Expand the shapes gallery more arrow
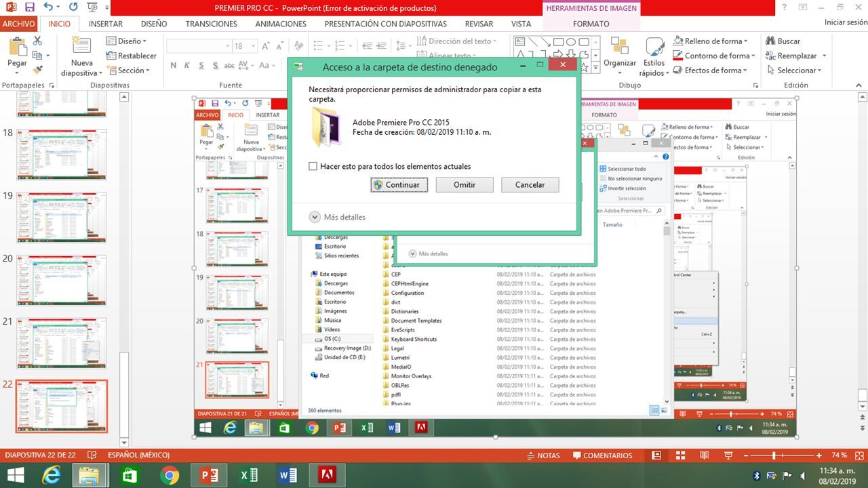868x488 pixels. [x=595, y=68]
